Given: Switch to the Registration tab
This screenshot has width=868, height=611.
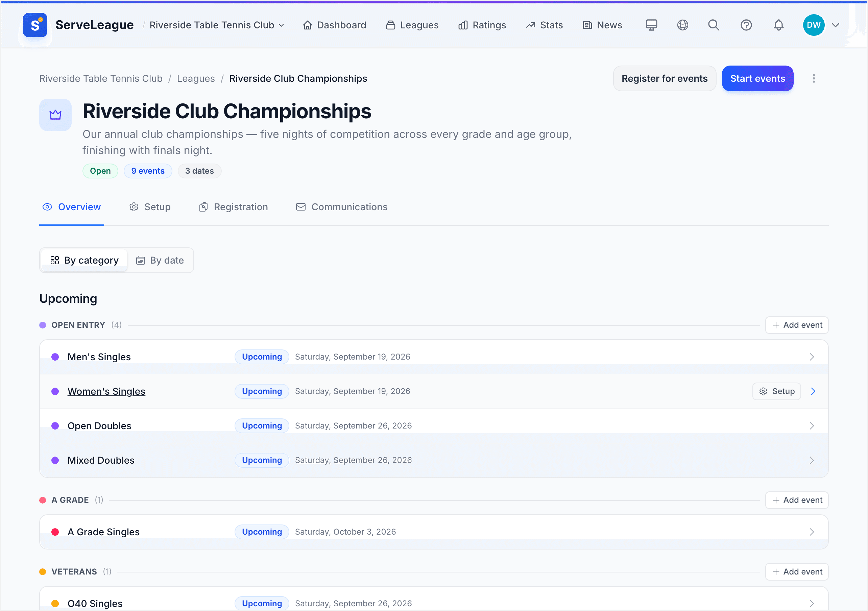Looking at the screenshot, I should pos(233,207).
